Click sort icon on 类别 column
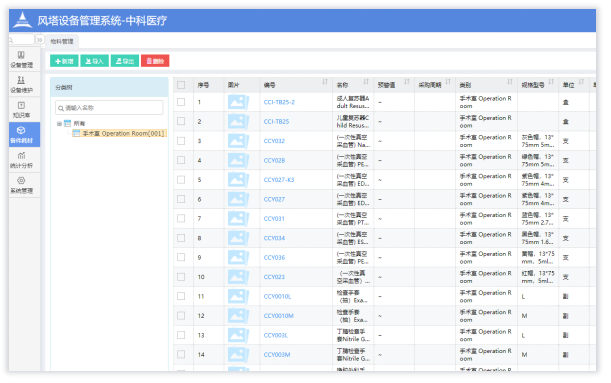The image size is (611, 383). tap(510, 82)
